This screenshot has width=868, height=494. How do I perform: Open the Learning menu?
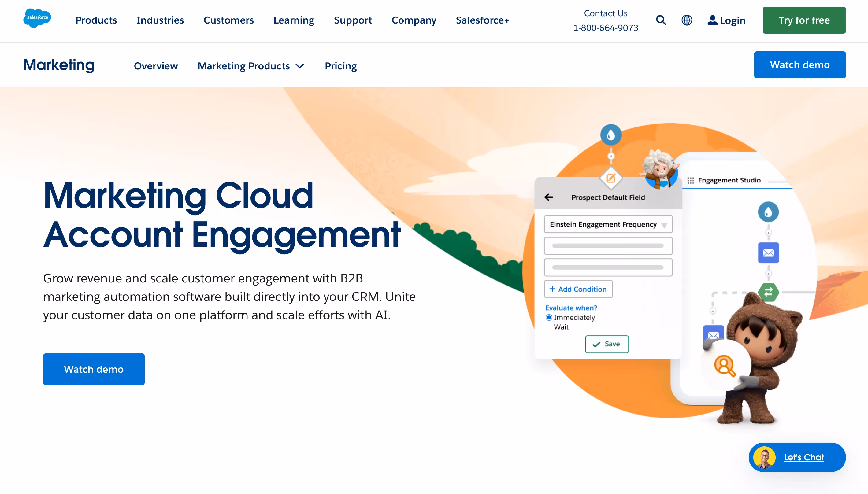[294, 20]
